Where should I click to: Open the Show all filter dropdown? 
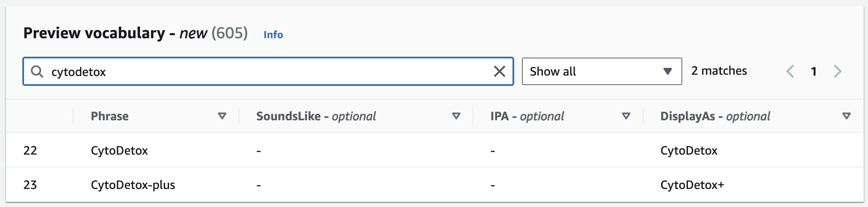click(602, 71)
